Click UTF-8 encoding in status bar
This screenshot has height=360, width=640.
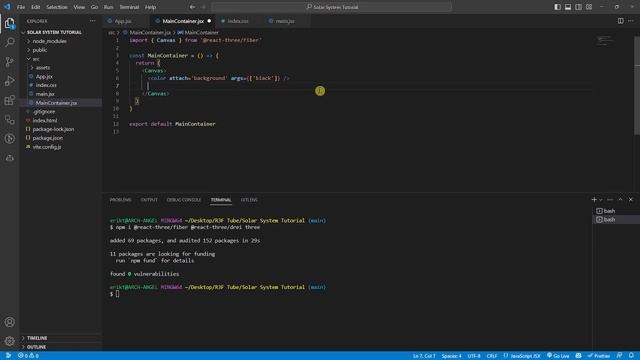pos(474,356)
